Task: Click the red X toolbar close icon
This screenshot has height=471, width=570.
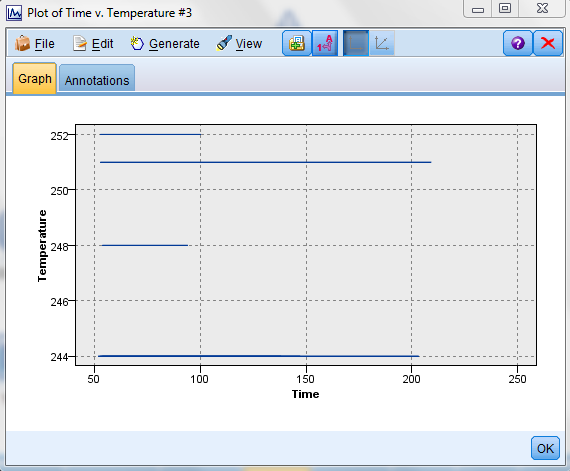Action: point(547,43)
